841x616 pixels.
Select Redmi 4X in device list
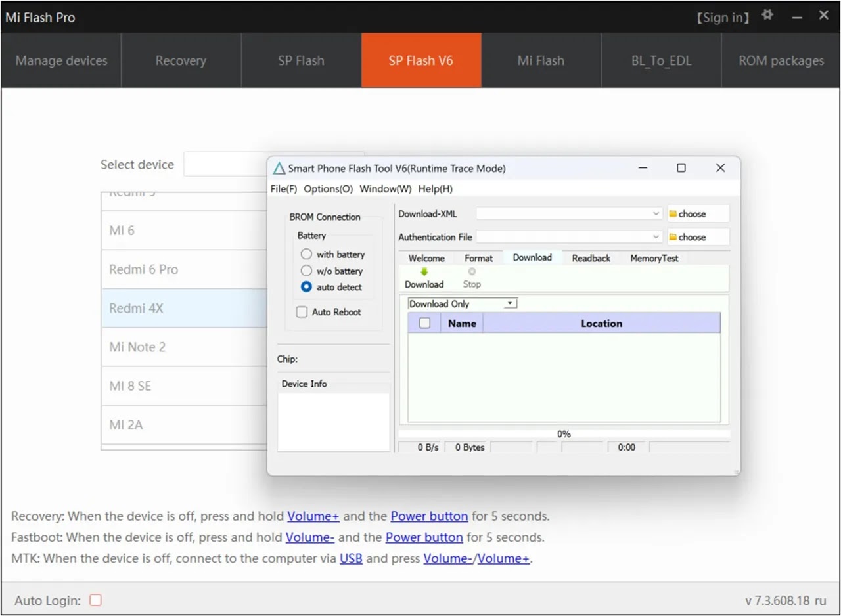(184, 308)
